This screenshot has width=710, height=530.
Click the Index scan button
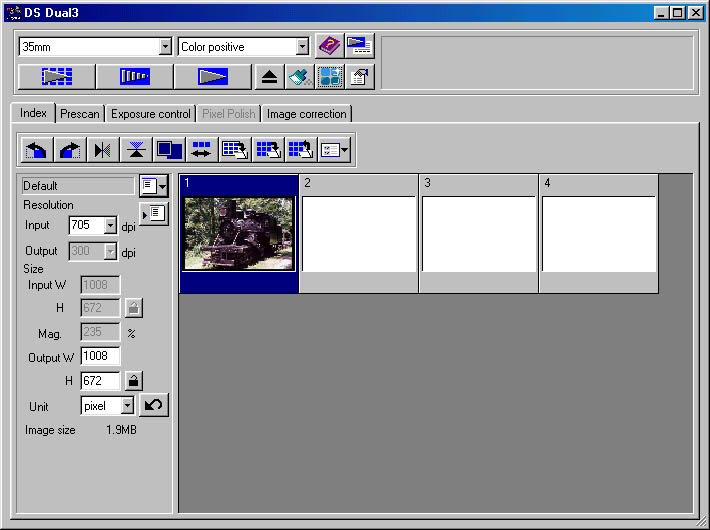[57, 77]
